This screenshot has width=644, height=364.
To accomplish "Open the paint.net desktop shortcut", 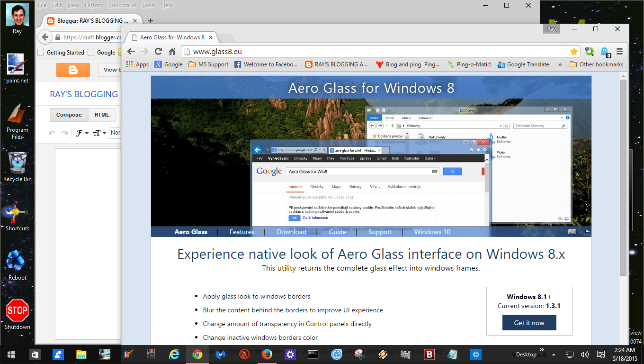I will pos(18,69).
